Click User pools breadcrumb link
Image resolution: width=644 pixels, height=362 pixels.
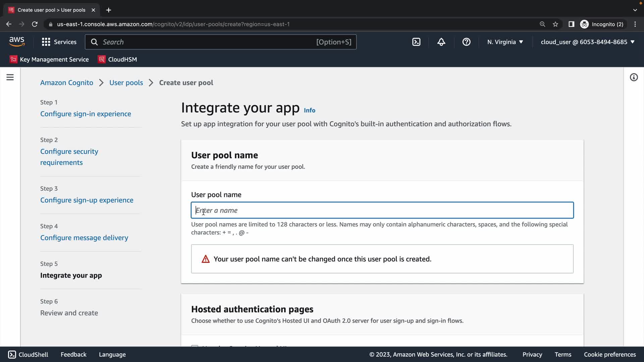coord(126,83)
